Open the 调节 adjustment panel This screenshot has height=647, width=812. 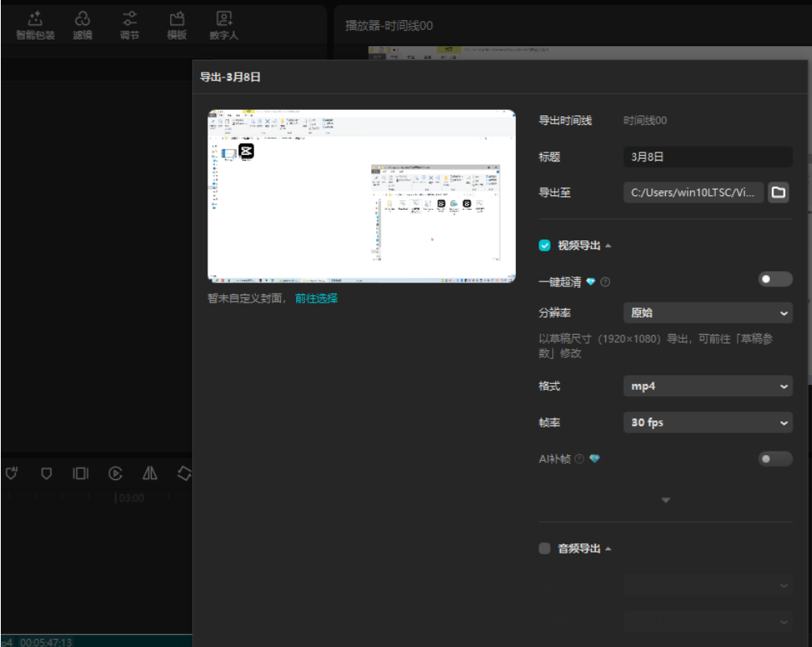pyautogui.click(x=129, y=26)
